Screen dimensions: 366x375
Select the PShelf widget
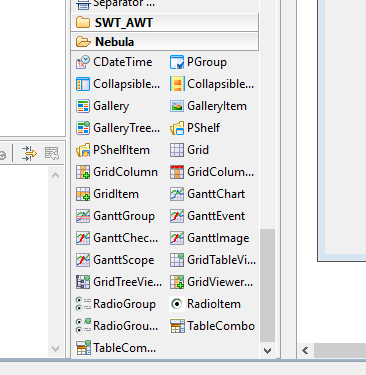point(195,128)
